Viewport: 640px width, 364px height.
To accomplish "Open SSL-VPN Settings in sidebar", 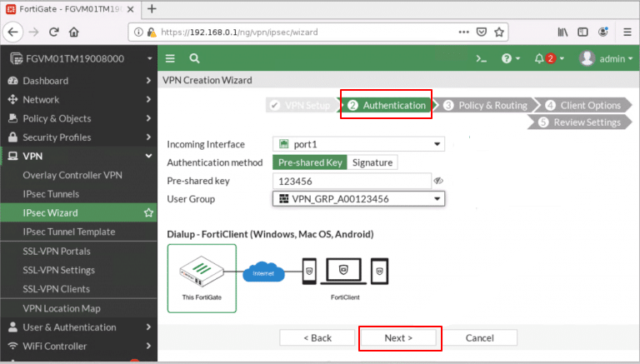I will [58, 270].
